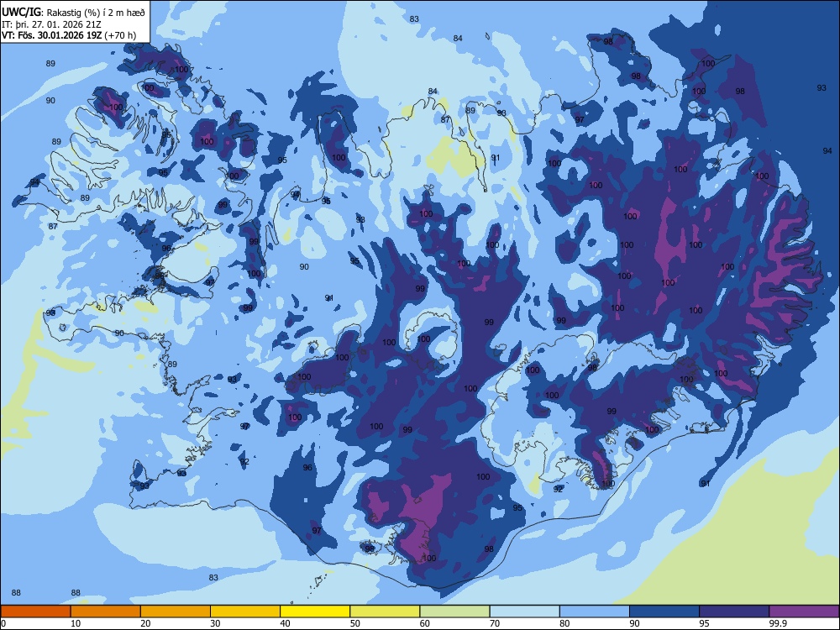The image size is (840, 630).
Task: Click the purple legend swatch above 99.9
Action: [x=804, y=612]
